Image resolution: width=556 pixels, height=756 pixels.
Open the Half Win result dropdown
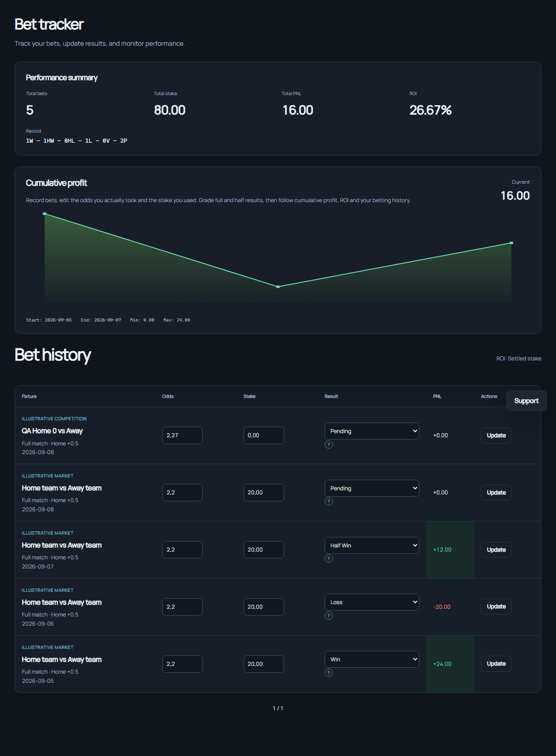point(372,545)
